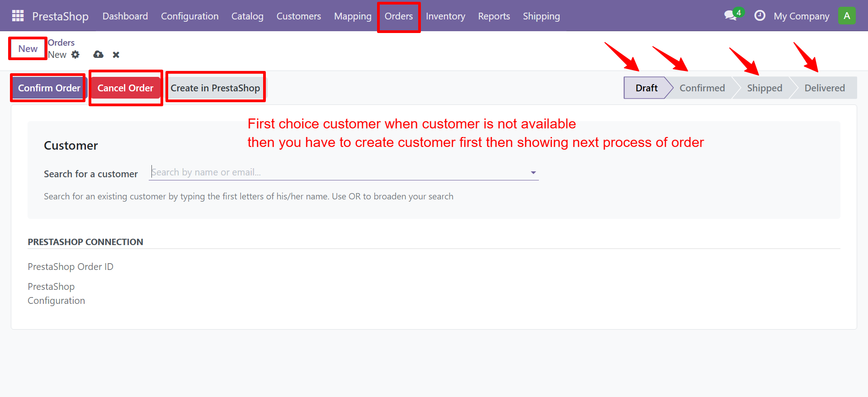The width and height of the screenshot is (868, 397).
Task: Open the user avatar menu
Action: (x=847, y=16)
